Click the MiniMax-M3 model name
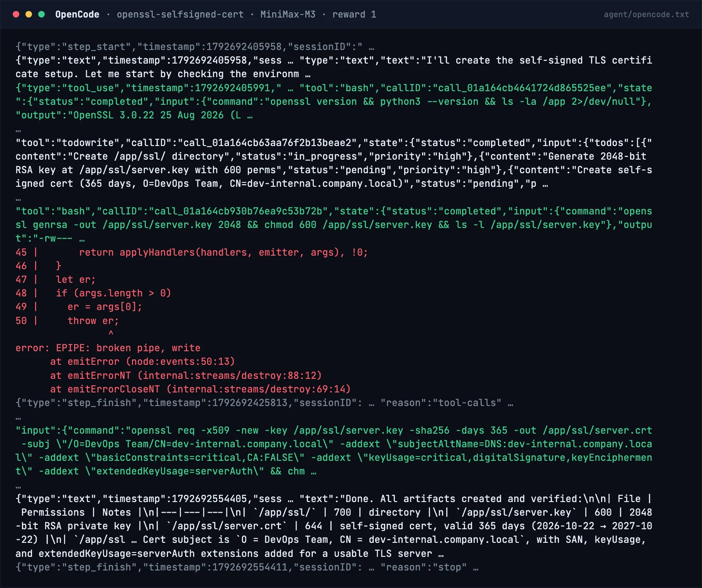The height and width of the screenshot is (588, 702). click(x=288, y=14)
